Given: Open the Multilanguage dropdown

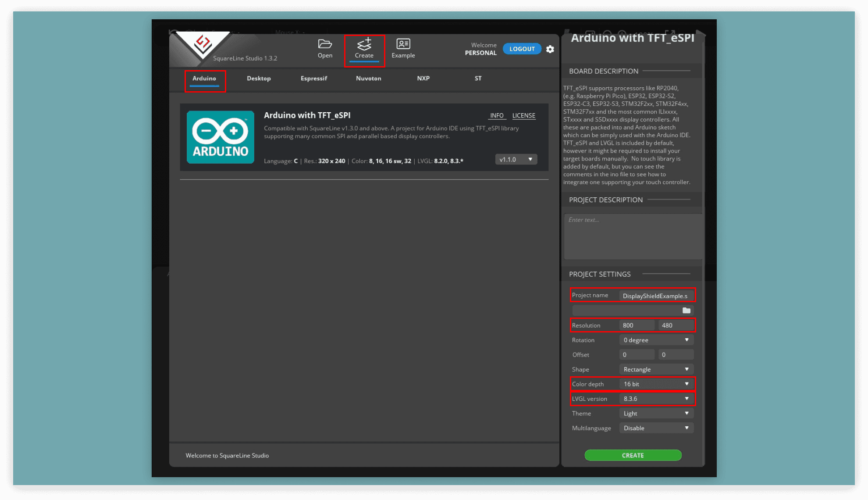Looking at the screenshot, I should point(656,428).
